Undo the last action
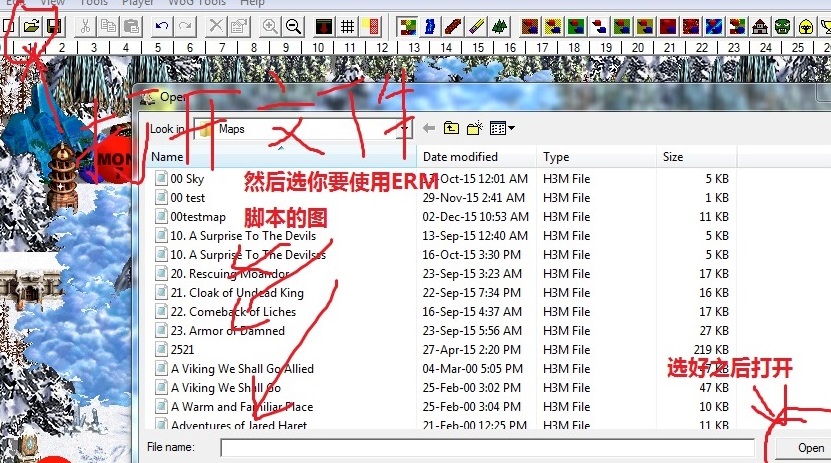The width and height of the screenshot is (831, 463). click(x=162, y=26)
